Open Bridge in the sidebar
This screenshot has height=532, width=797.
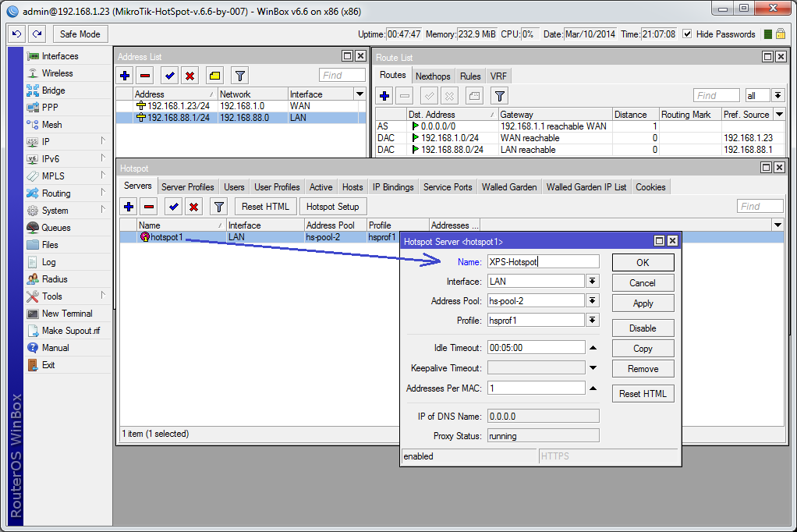[53, 90]
